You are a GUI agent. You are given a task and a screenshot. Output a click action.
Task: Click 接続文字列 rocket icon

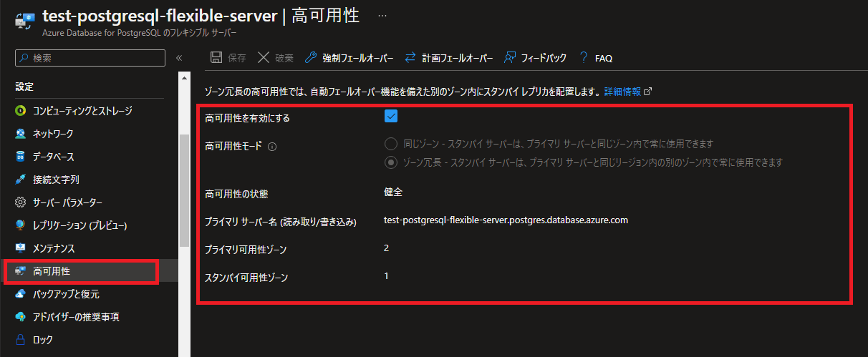pyautogui.click(x=20, y=180)
